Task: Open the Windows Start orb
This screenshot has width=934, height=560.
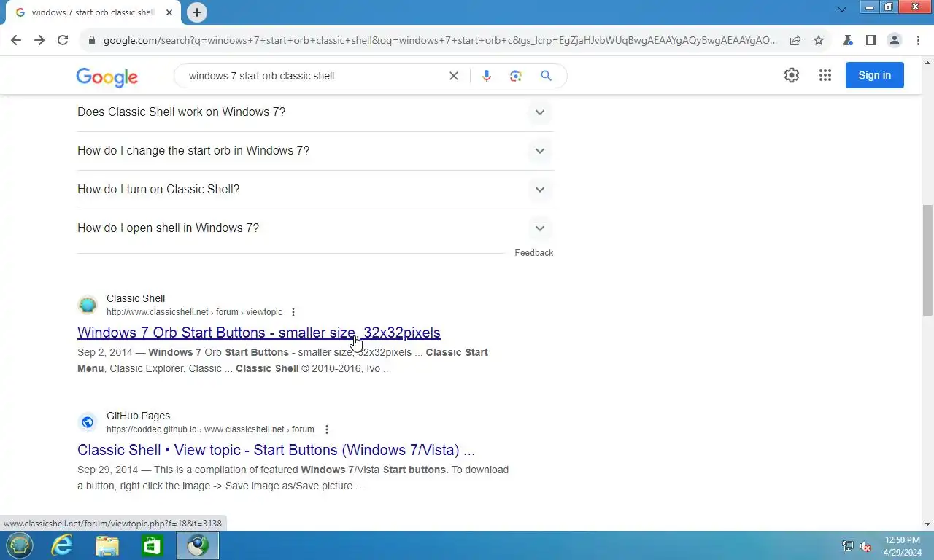Action: [20, 545]
